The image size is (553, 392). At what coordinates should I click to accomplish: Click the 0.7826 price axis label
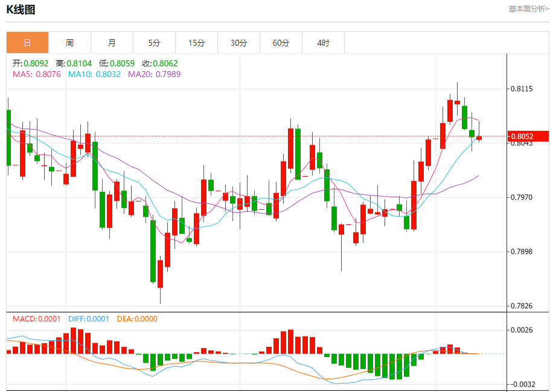pyautogui.click(x=522, y=306)
